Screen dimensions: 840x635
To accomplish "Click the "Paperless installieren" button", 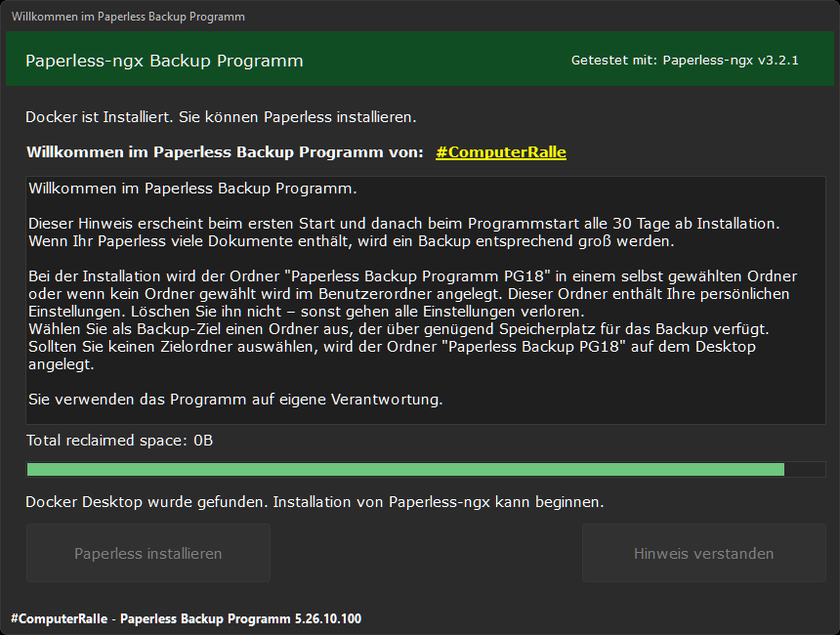I will point(147,553).
